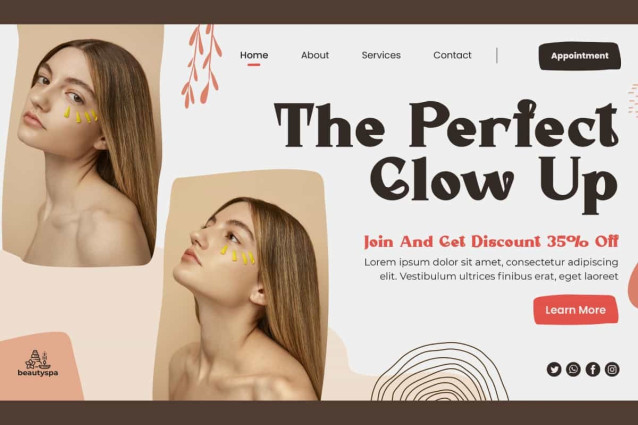This screenshot has height=425, width=638.
Task: Click the divider line beside Contact
Action: click(497, 55)
